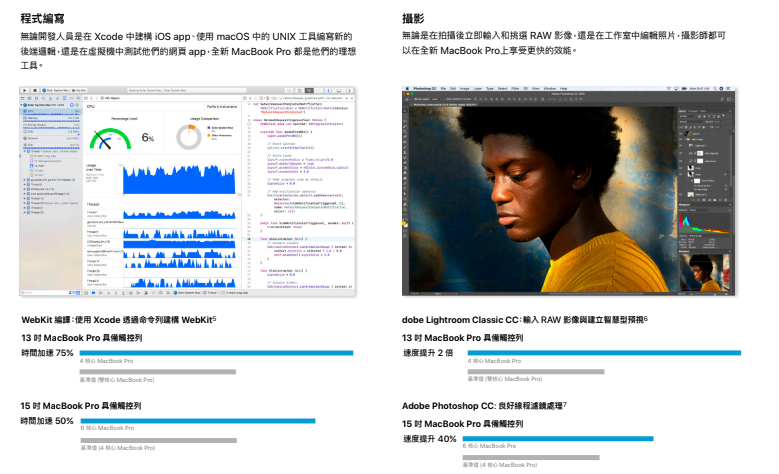
Task: Click footnote 5 after WebKit heading
Action: pos(215,318)
